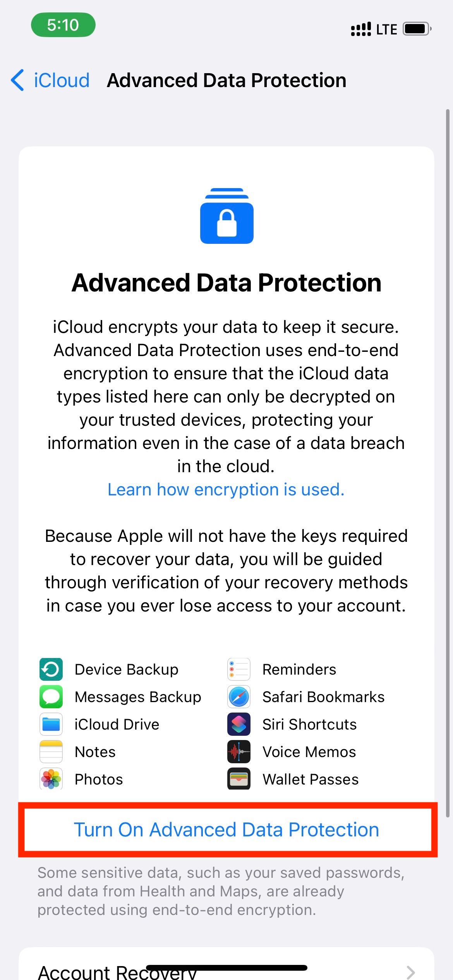Tap the Reminders app icon

point(239,669)
